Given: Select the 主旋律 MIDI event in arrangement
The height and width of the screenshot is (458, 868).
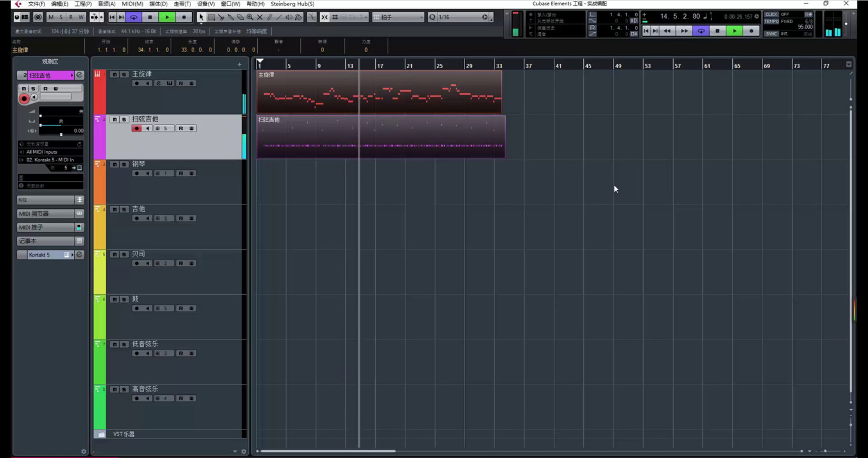Looking at the screenshot, I should tap(379, 92).
